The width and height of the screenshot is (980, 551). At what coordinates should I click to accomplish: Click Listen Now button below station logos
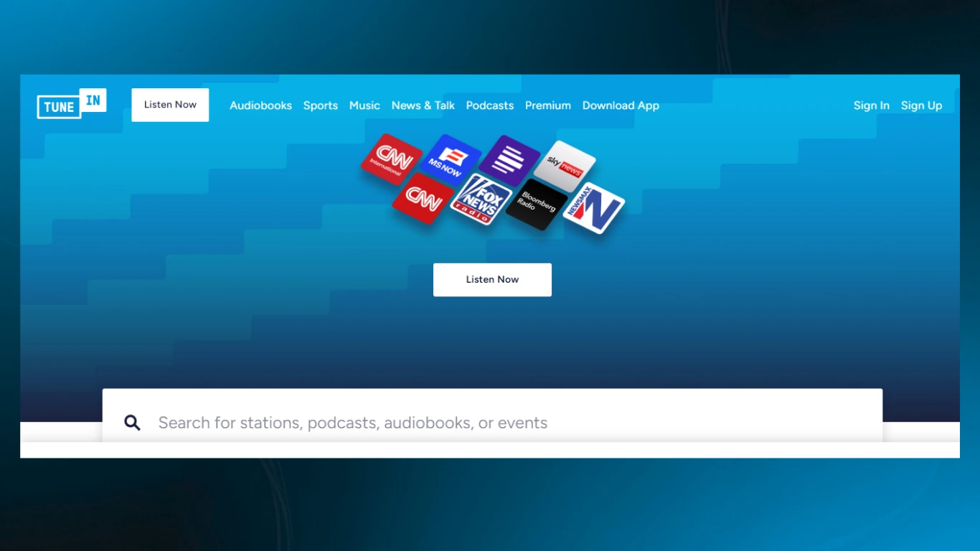coord(492,280)
